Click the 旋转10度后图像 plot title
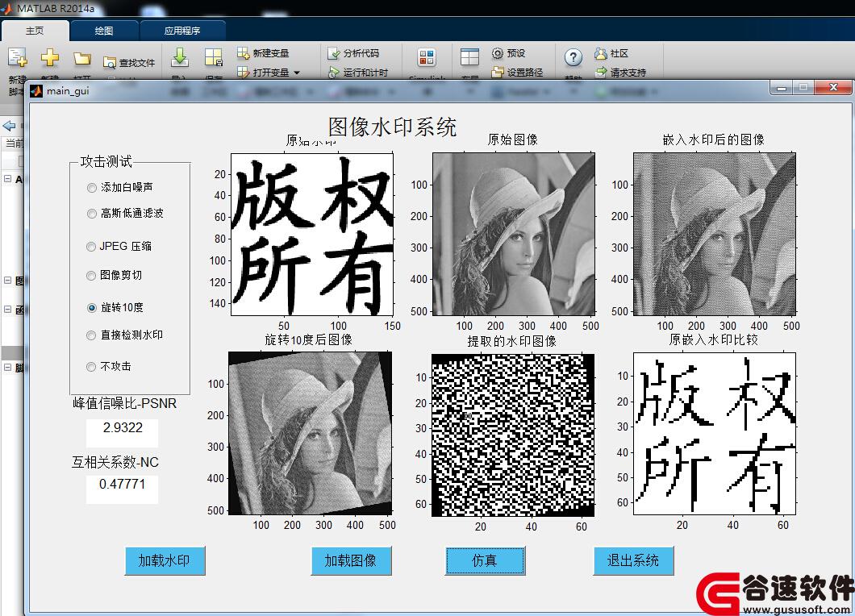Screen dimensions: 855x616 click(309, 339)
